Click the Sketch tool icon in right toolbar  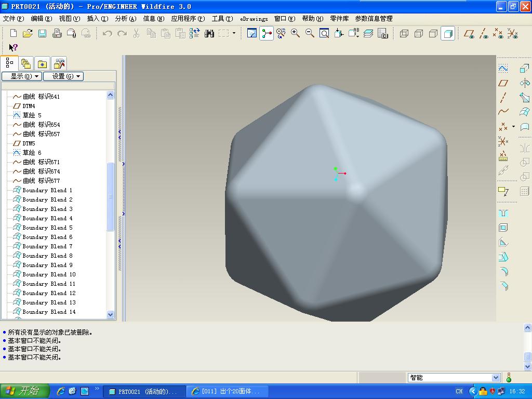[x=503, y=69]
